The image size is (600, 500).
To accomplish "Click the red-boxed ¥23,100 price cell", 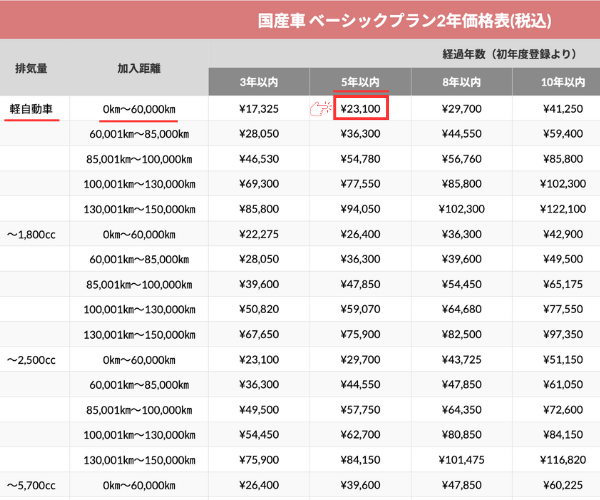I will pyautogui.click(x=360, y=108).
